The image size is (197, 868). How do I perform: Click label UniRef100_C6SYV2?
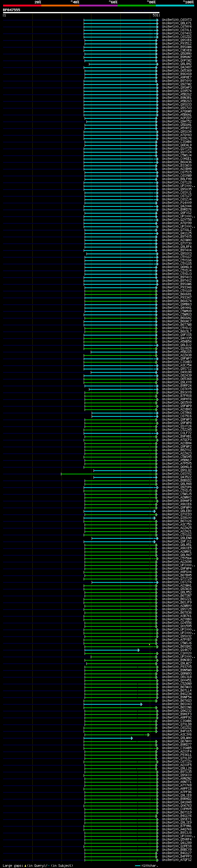tap(176, 474)
